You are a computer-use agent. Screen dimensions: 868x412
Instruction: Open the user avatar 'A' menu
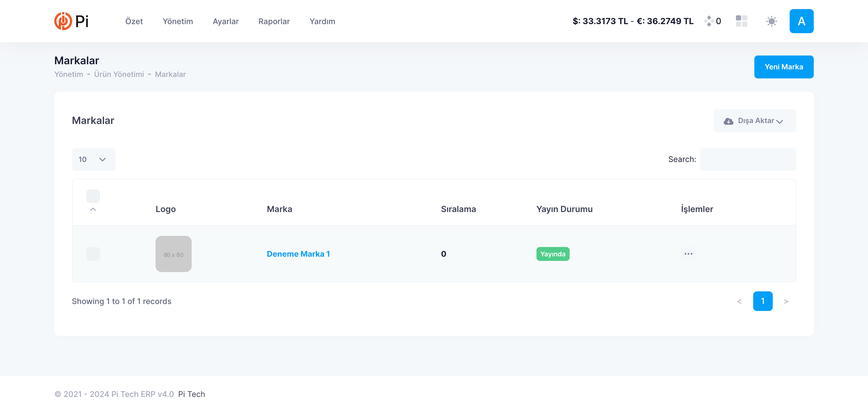point(801,21)
